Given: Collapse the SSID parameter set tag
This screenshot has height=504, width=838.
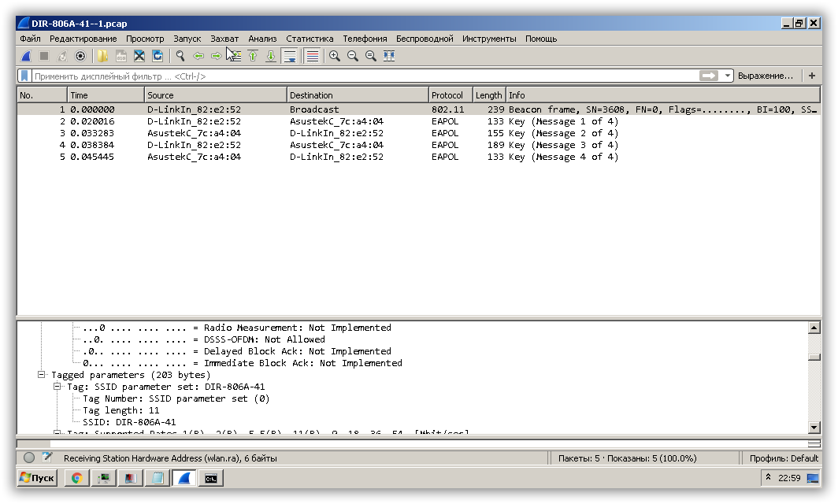Looking at the screenshot, I should click(x=57, y=387).
